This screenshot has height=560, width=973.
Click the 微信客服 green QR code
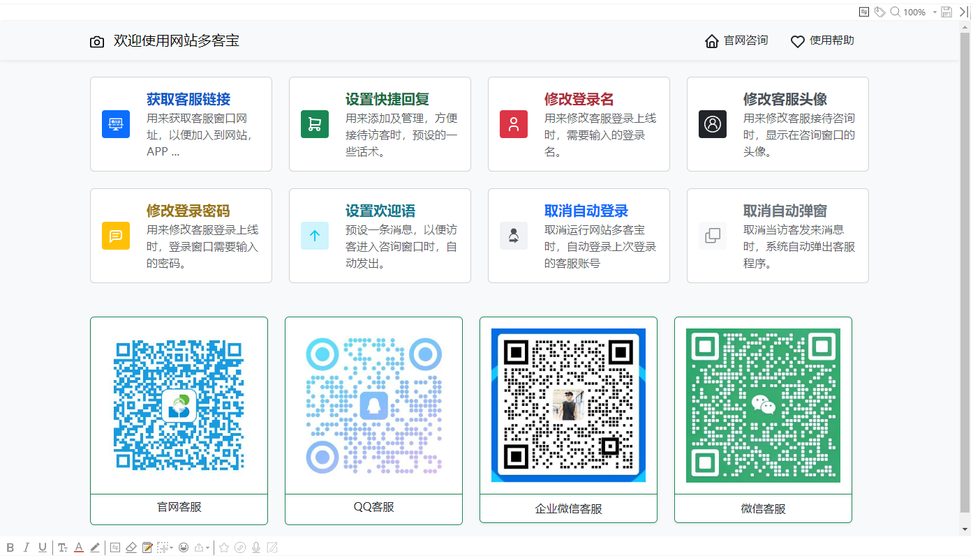tap(763, 405)
